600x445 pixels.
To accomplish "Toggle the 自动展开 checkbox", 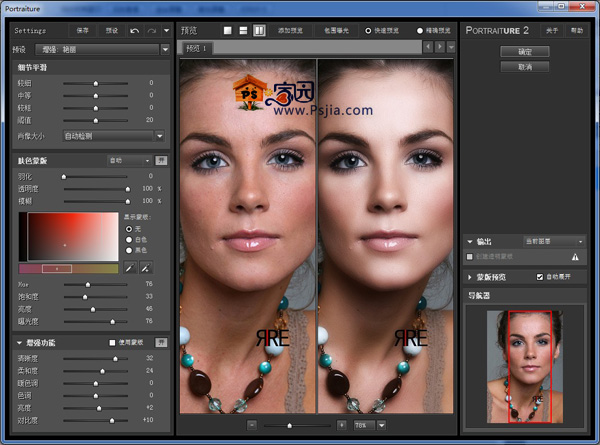I will pyautogui.click(x=540, y=276).
